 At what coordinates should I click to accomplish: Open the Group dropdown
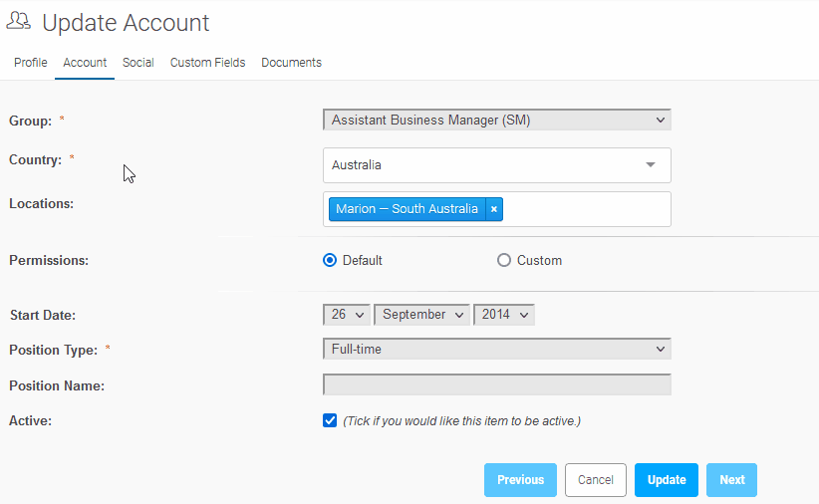point(496,121)
